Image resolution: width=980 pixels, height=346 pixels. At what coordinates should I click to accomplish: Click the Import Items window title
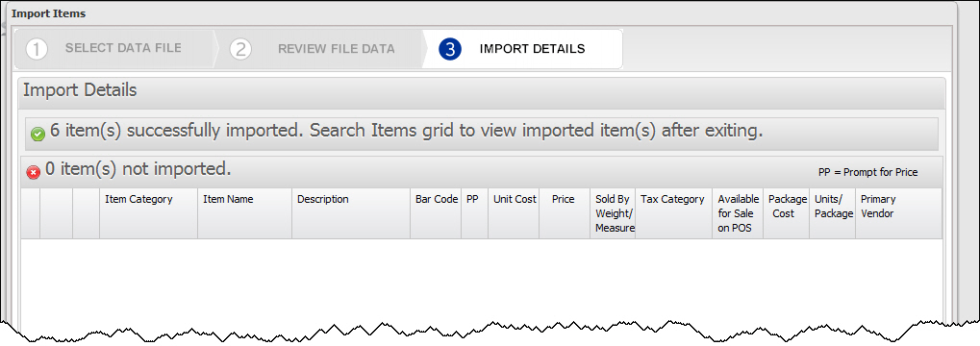49,13
